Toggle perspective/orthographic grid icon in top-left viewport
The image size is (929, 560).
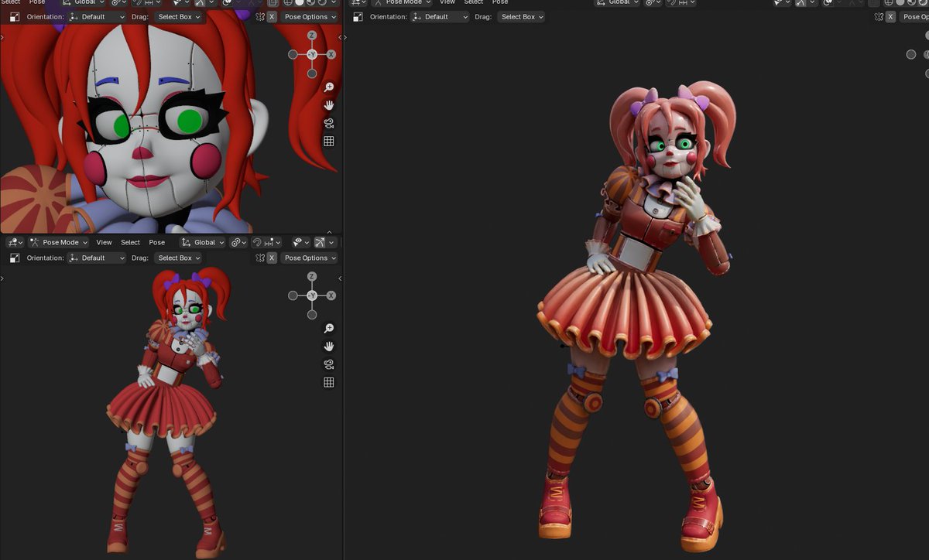click(x=329, y=141)
